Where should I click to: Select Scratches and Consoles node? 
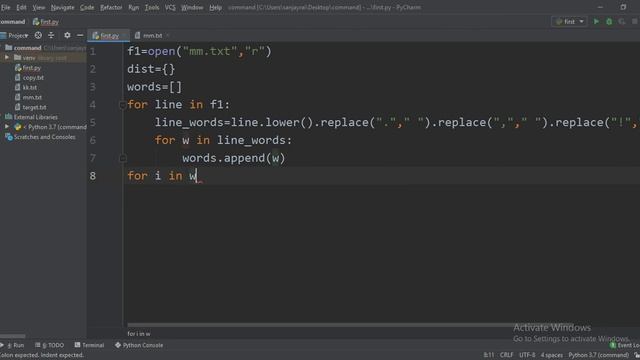44,137
